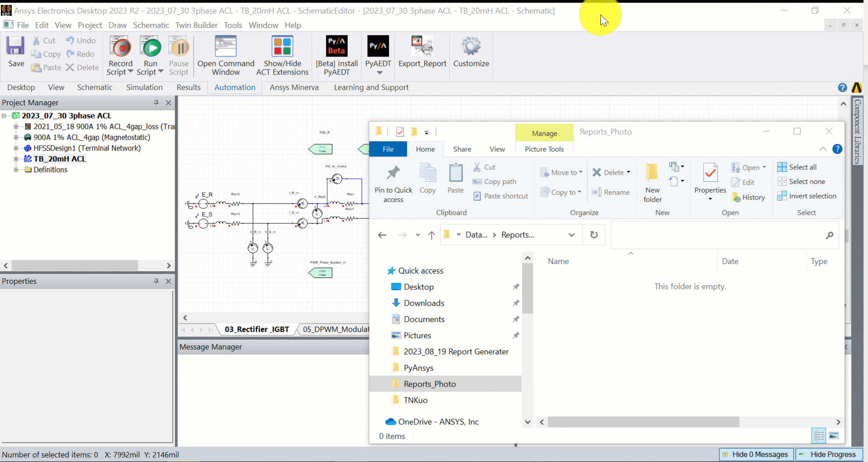This screenshot has height=462, width=868.
Task: Expand the Explorer address path dropdown
Action: tap(571, 235)
